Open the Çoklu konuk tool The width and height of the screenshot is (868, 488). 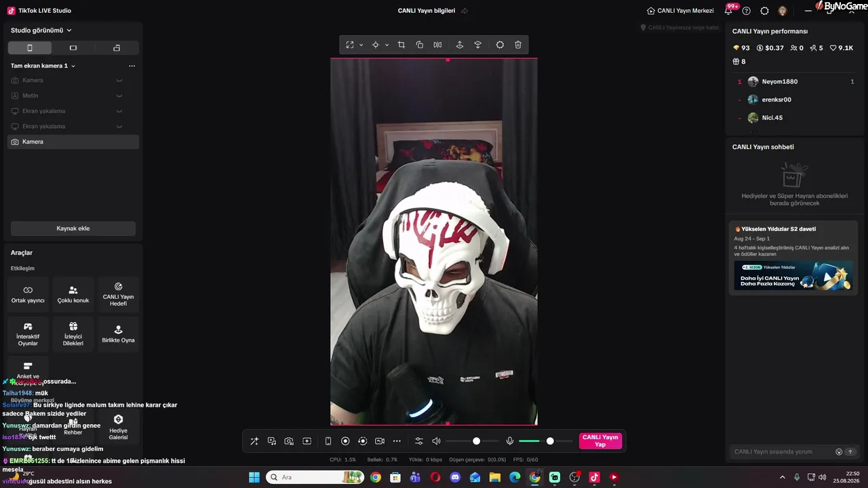pos(73,294)
